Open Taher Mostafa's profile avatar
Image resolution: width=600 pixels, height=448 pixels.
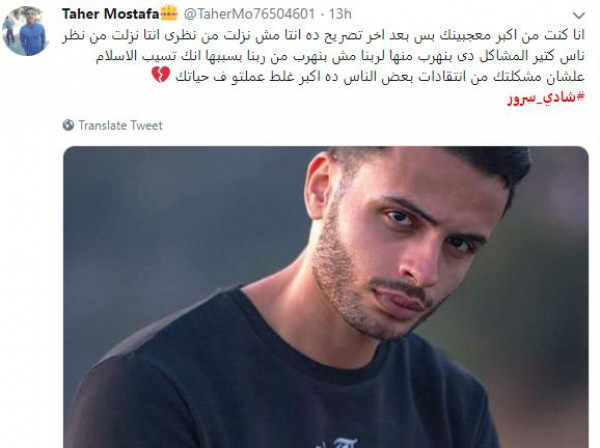tap(25, 31)
